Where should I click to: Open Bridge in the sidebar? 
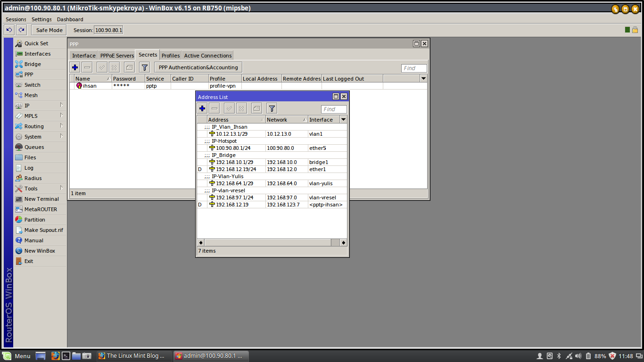(40, 64)
